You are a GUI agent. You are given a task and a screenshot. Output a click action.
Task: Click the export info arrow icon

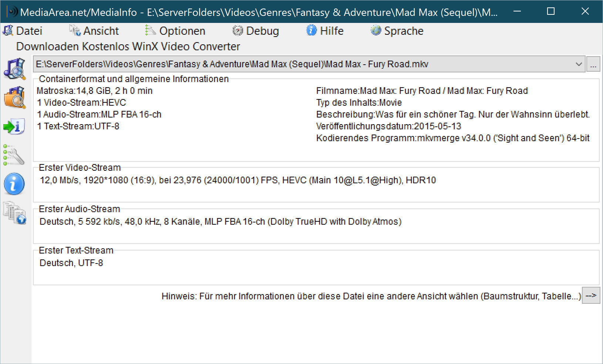pos(14,126)
